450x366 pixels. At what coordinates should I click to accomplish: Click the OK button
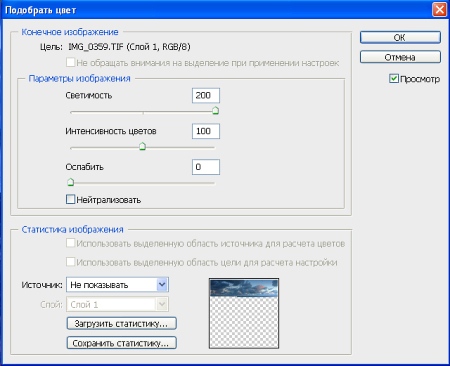click(400, 37)
